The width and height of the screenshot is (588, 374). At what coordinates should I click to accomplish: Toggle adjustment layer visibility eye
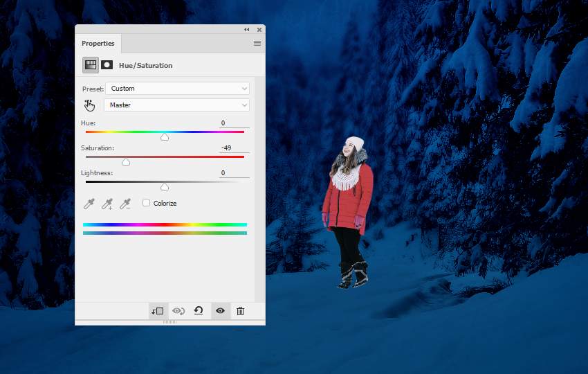point(220,310)
